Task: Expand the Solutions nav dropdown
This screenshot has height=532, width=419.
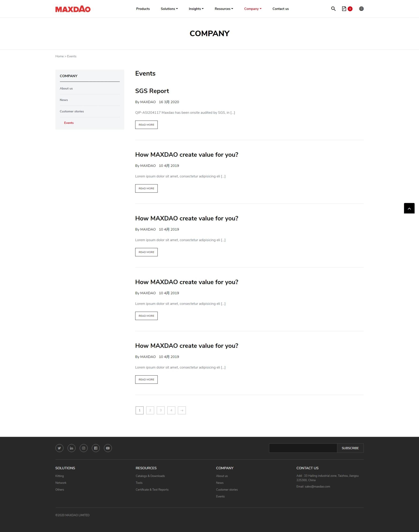Action: 169,9
